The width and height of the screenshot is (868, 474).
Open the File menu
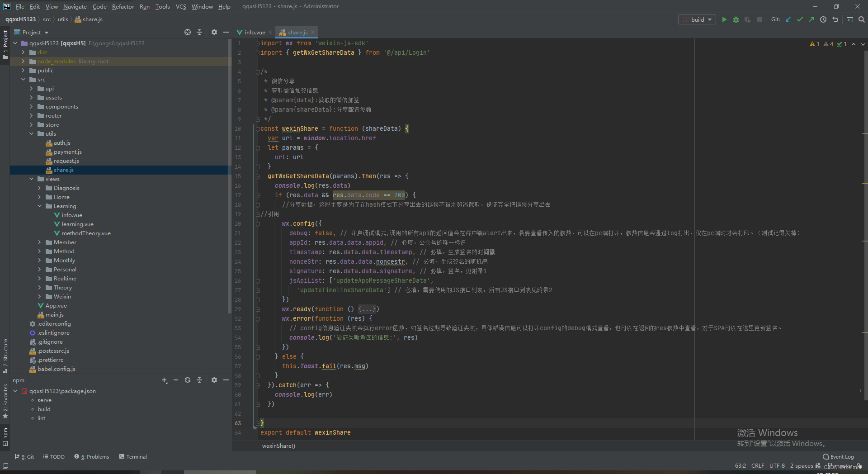[20, 6]
